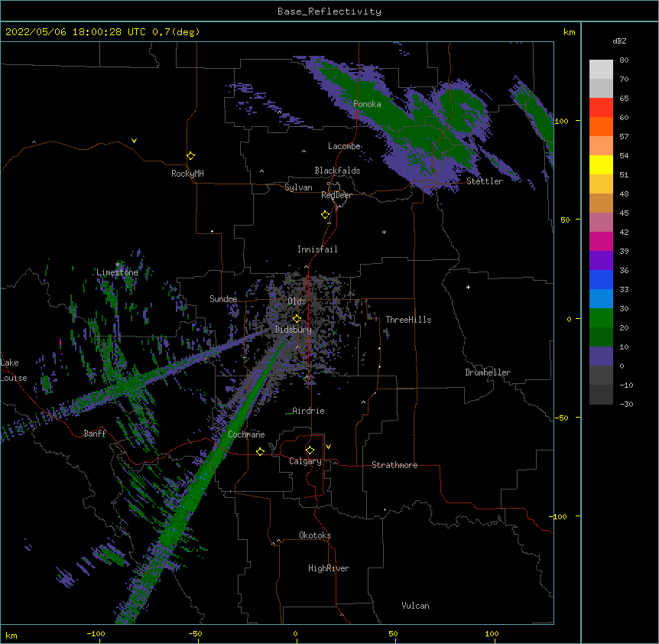Click the RockyMH label
The image size is (659, 644).
pyautogui.click(x=187, y=173)
